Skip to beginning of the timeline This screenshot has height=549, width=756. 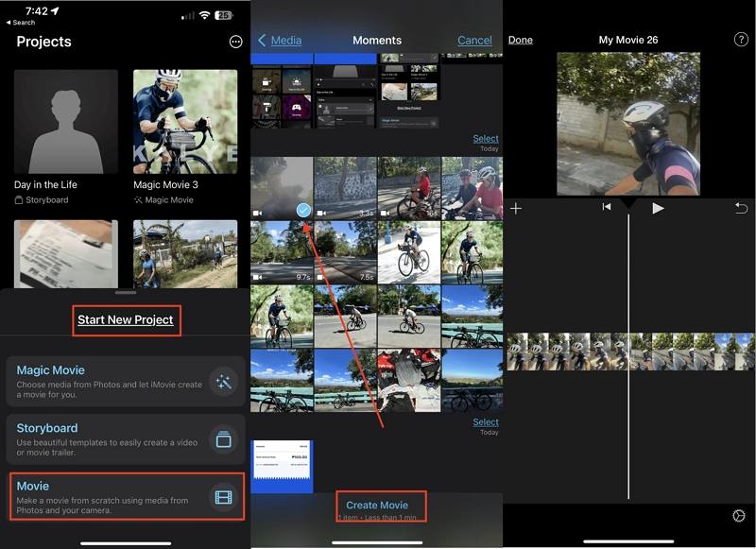point(607,207)
